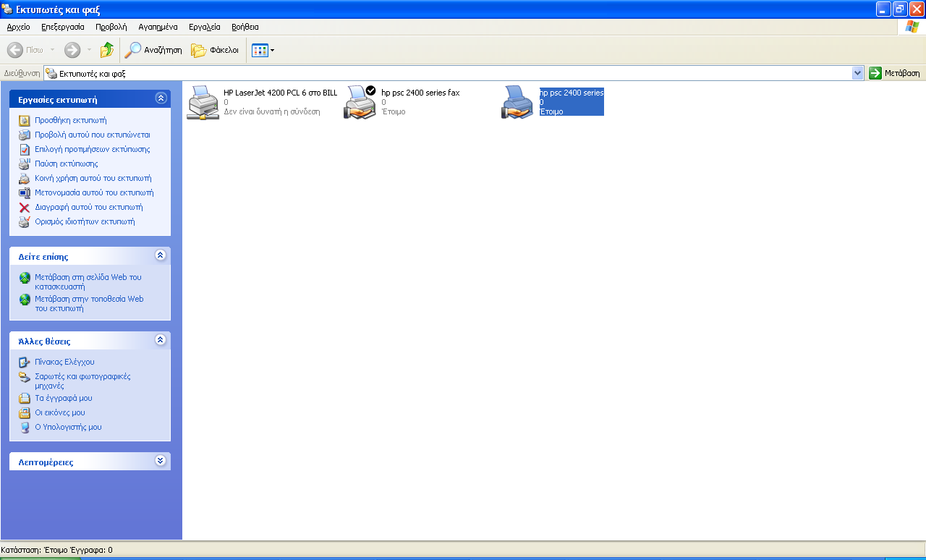Click the Add printer icon (Προσθήκη εκτυπωτή)

pos(25,120)
